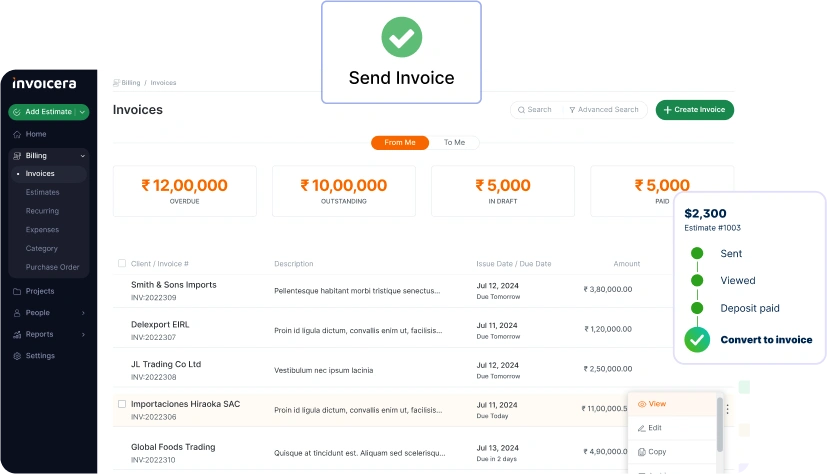
Task: Open the Add Estimate dropdown arrow
Action: (82, 112)
